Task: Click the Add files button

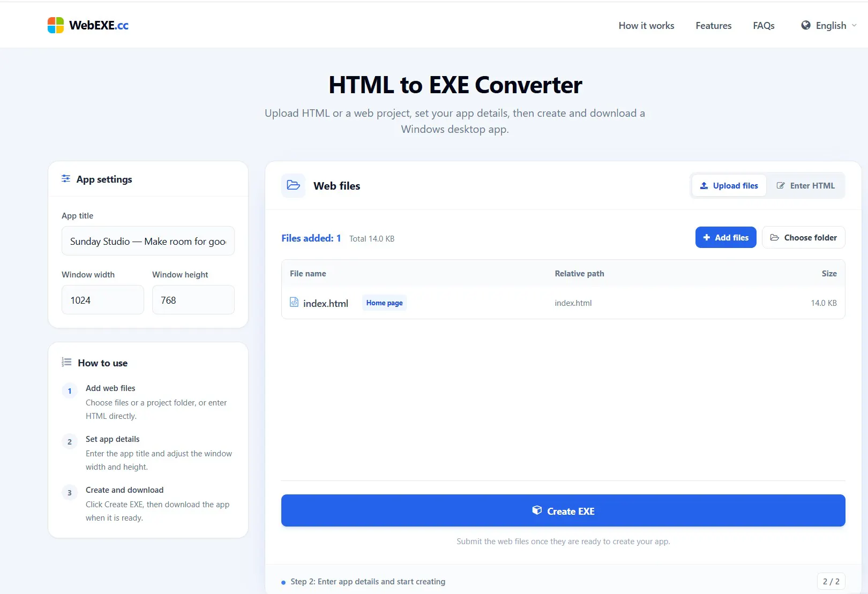Action: click(x=725, y=237)
